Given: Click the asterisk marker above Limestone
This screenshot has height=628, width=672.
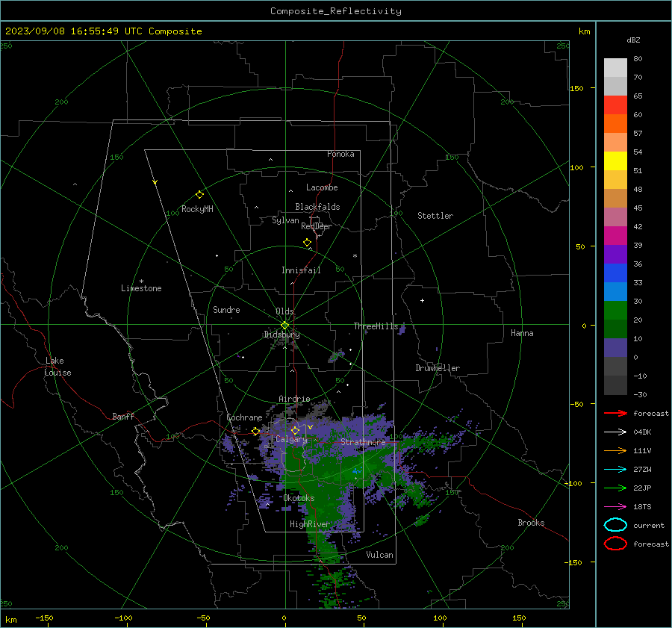Looking at the screenshot, I should click(x=141, y=282).
